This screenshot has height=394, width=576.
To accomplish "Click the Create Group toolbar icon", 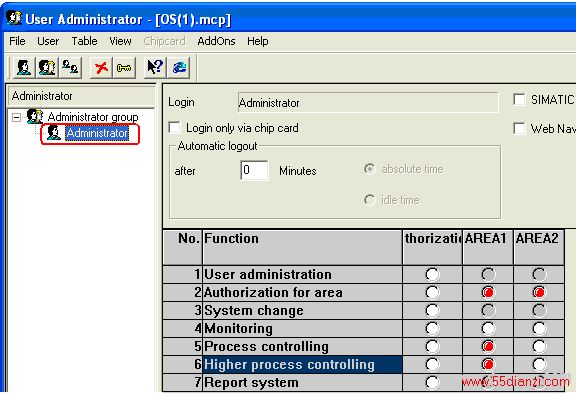I will [x=47, y=68].
